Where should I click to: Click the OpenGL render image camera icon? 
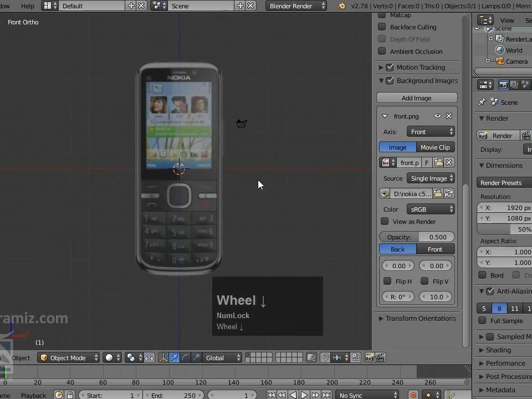coord(369,357)
